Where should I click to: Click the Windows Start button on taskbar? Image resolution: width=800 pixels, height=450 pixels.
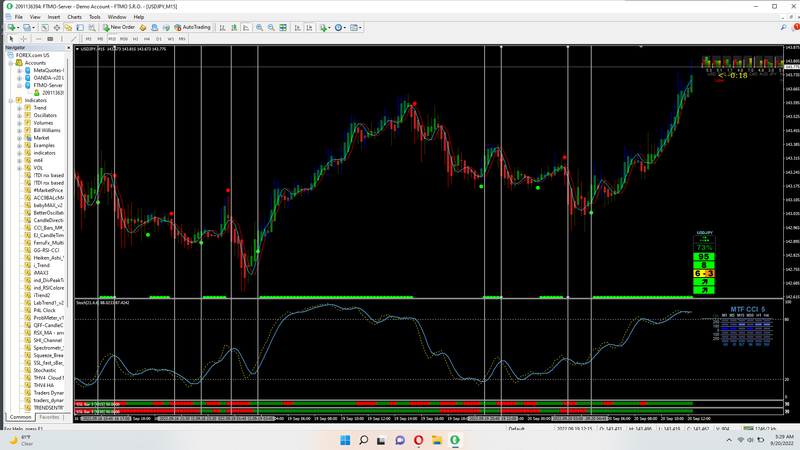tap(344, 440)
